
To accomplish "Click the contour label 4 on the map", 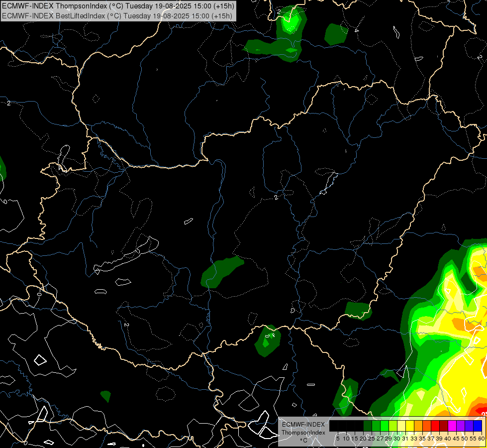I will pyautogui.click(x=356, y=30).
